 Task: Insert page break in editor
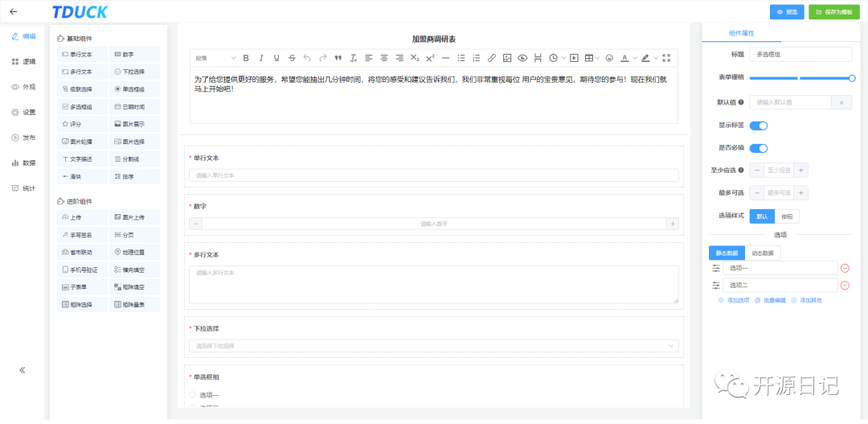(x=538, y=58)
